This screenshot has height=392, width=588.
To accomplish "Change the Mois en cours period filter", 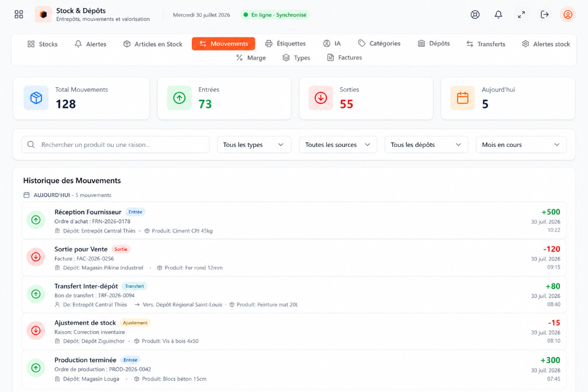I will [x=521, y=145].
